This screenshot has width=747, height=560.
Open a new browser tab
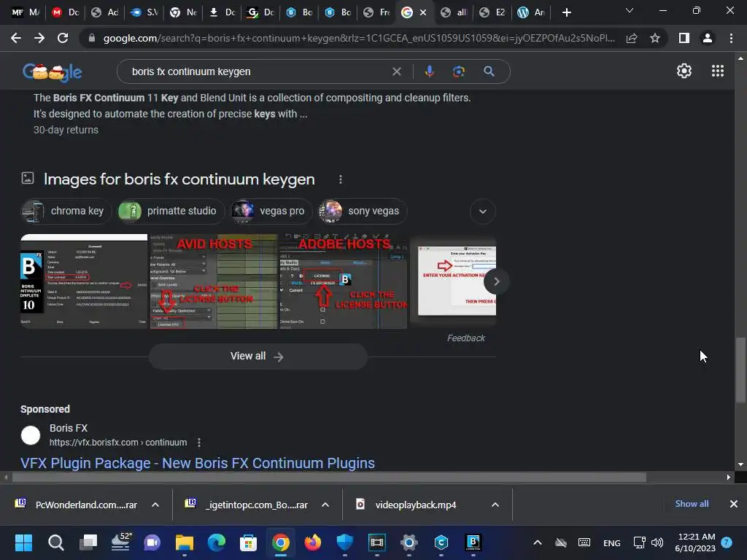[566, 12]
